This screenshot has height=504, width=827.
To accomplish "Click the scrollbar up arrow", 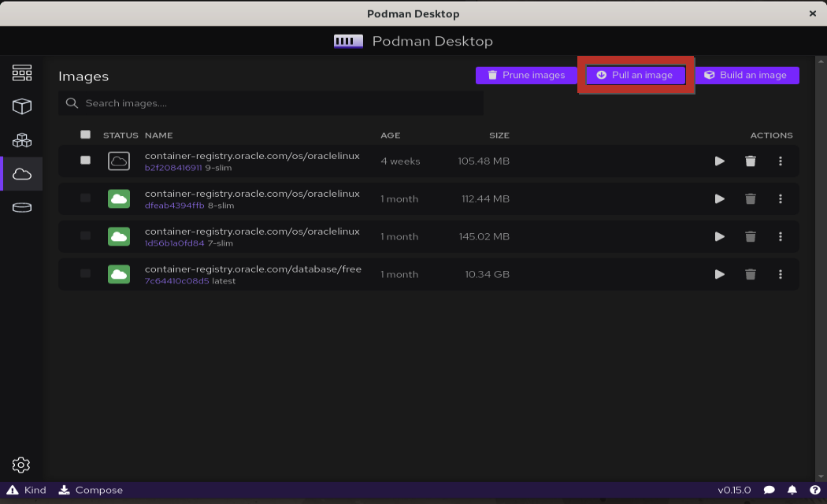I will click(821, 61).
